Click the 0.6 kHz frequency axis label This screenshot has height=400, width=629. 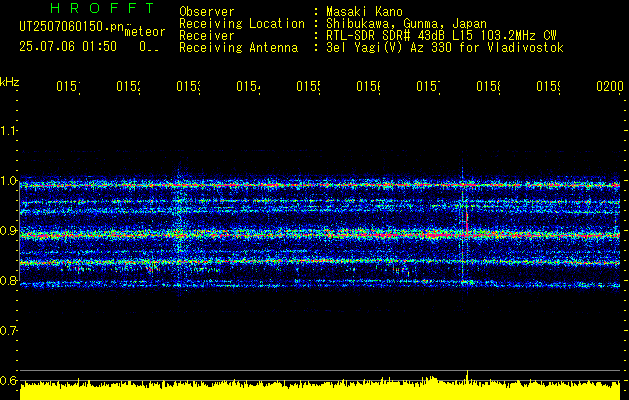click(x=8, y=380)
